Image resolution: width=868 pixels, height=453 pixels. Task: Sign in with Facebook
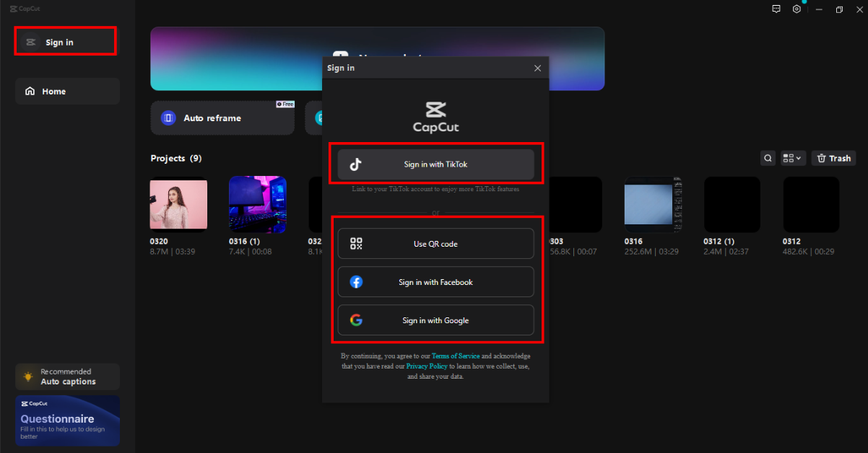435,282
